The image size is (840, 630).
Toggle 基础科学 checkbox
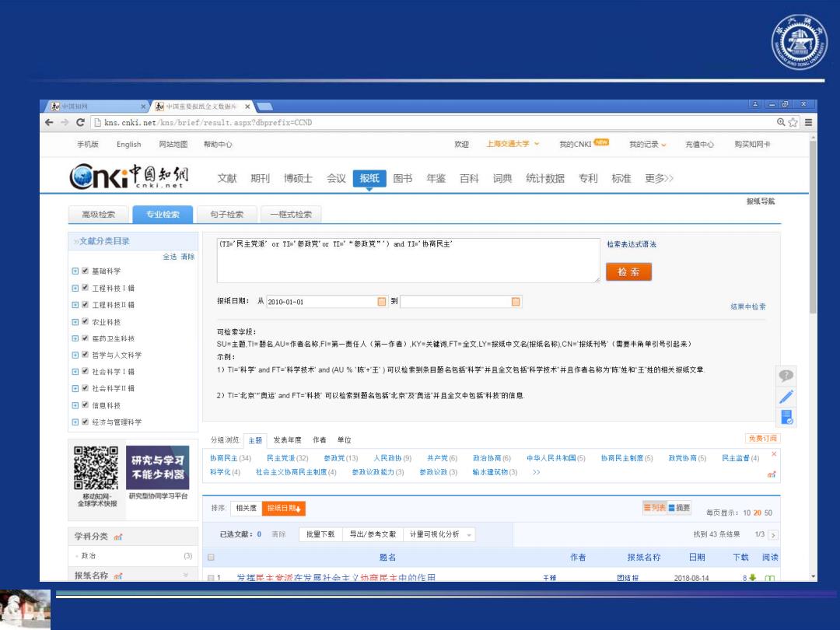tap(85, 271)
